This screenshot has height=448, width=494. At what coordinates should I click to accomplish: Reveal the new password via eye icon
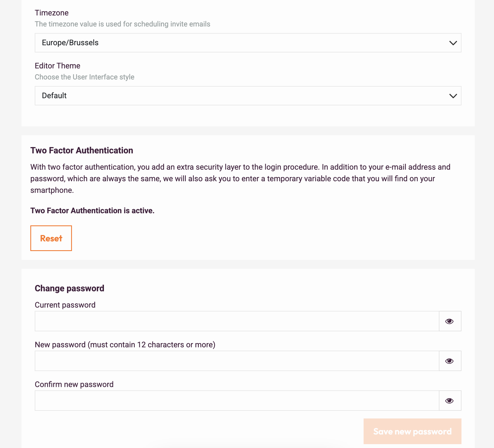[x=450, y=361]
